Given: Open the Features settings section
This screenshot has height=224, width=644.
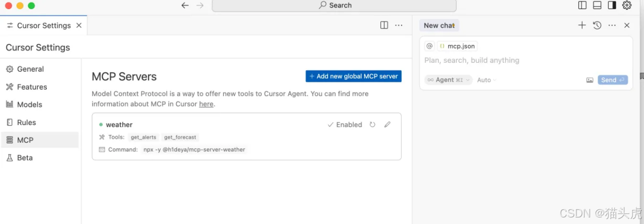Looking at the screenshot, I should (x=40, y=87).
